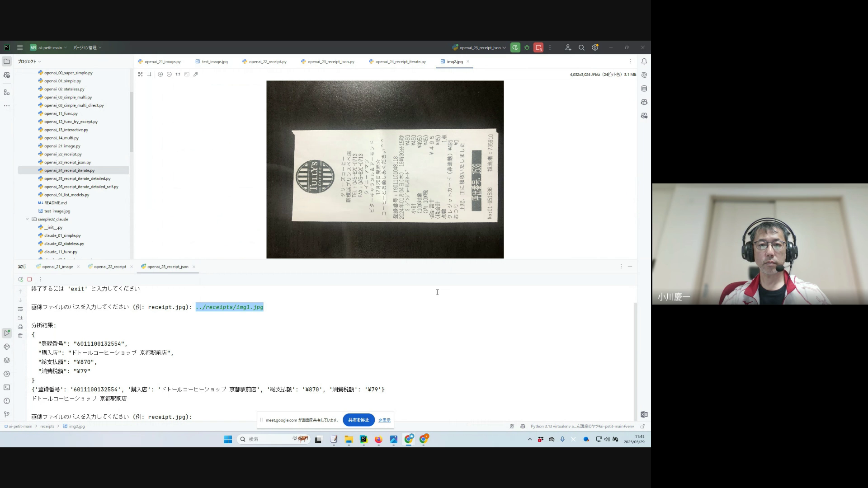This screenshot has height=488, width=868.
Task: Pick a color with the eyedropper icon
Action: [x=196, y=75]
